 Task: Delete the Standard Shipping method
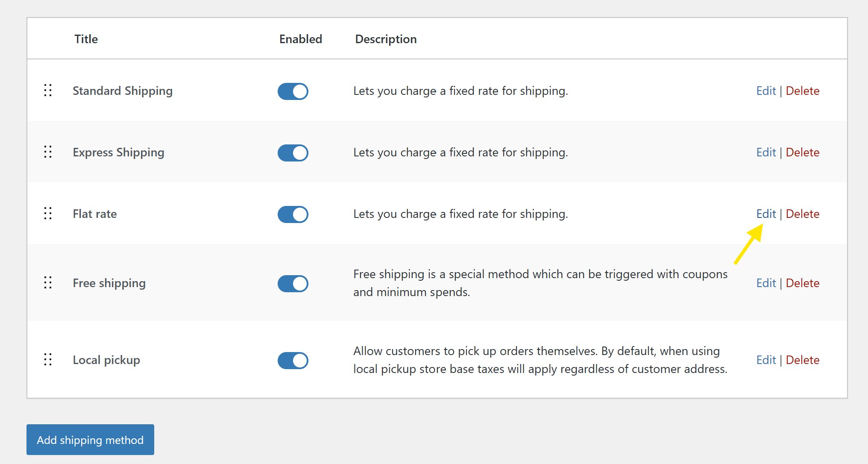[x=803, y=91]
